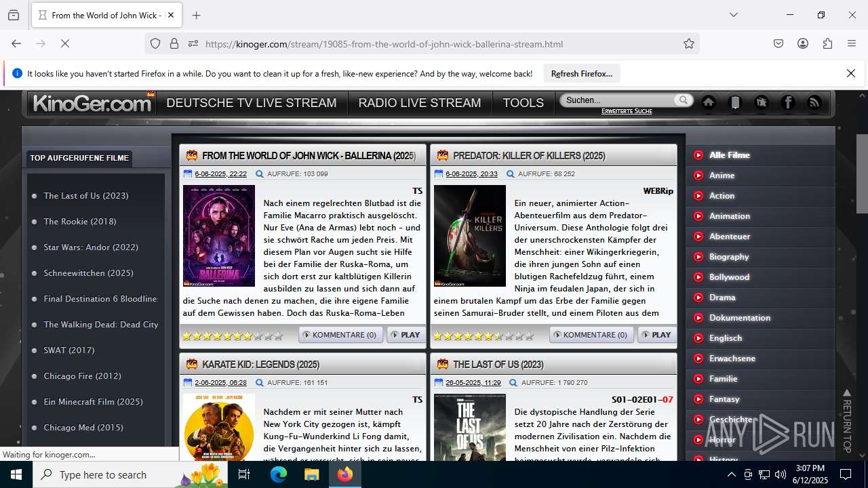Save page to Pocket
This screenshot has height=488, width=868.
pyautogui.click(x=778, y=43)
